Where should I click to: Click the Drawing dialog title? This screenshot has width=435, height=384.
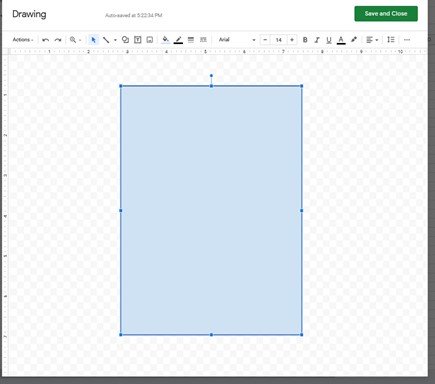click(x=29, y=14)
